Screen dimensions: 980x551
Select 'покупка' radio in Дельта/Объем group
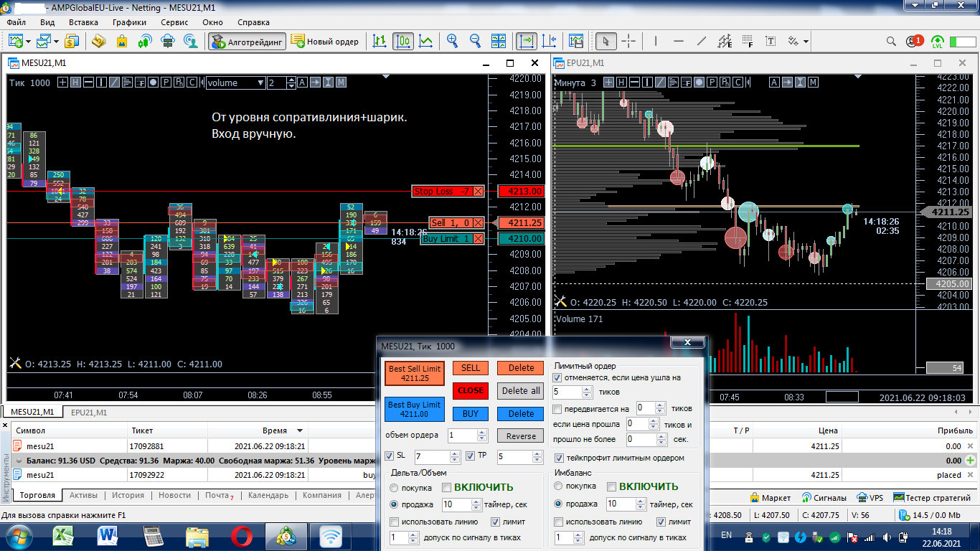pos(394,488)
